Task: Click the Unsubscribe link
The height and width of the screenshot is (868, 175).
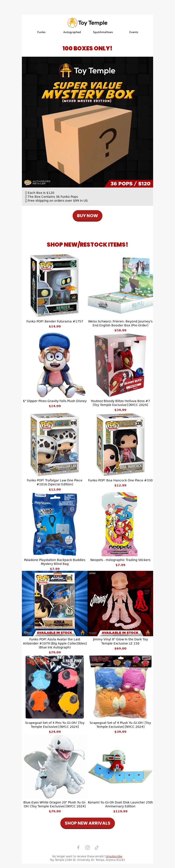Action: [x=114, y=856]
